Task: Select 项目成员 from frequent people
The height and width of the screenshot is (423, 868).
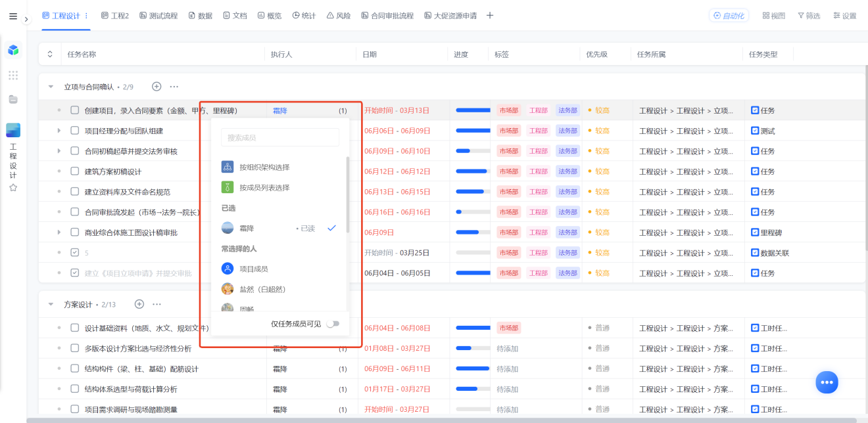Action: 280,269
